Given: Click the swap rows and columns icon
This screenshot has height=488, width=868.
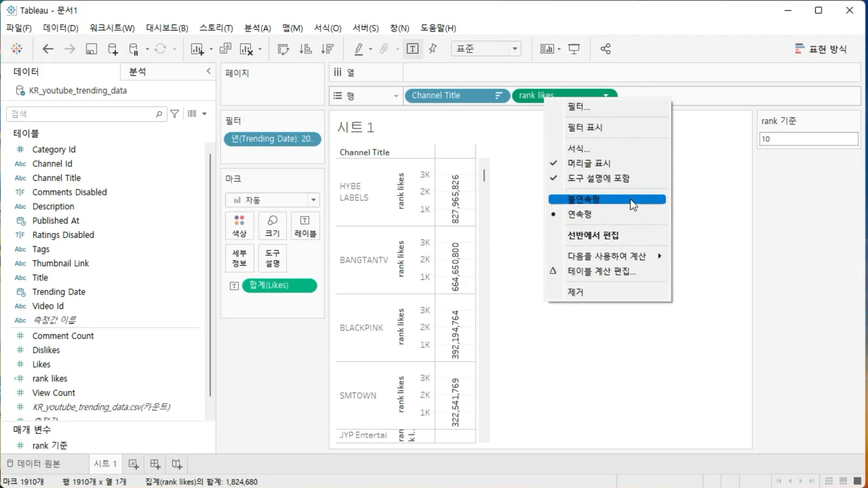Looking at the screenshot, I should [283, 49].
